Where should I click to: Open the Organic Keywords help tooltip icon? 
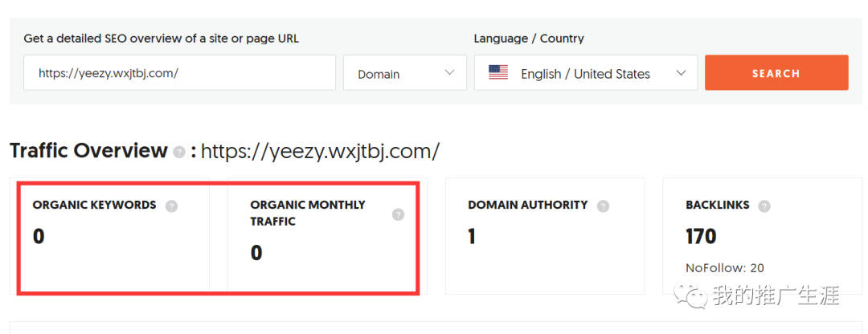171,206
